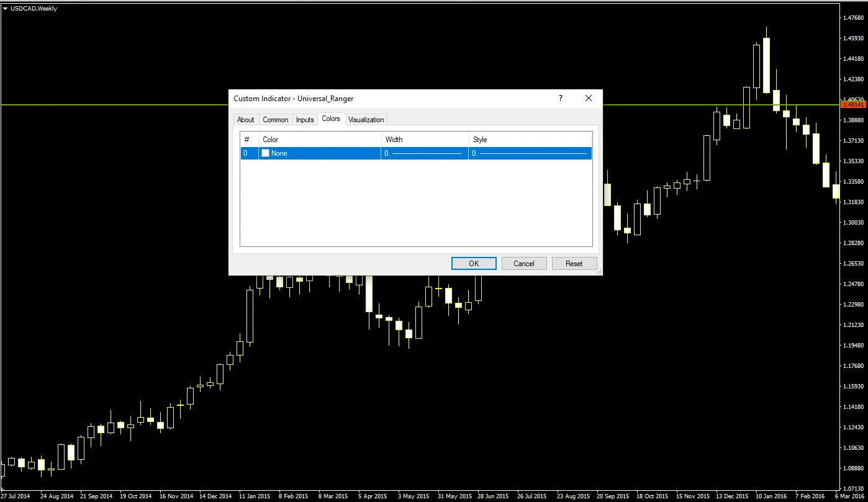
Task: Open the About tab
Action: pyautogui.click(x=245, y=120)
